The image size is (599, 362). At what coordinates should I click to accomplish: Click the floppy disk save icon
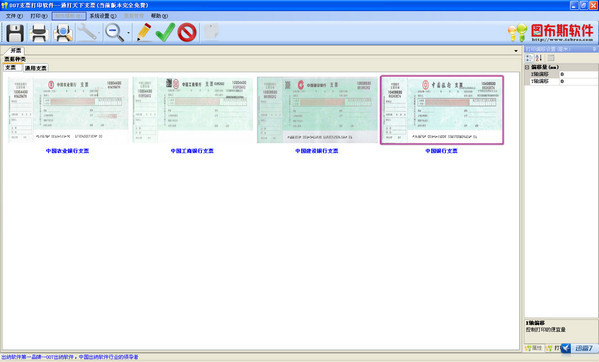pos(15,33)
